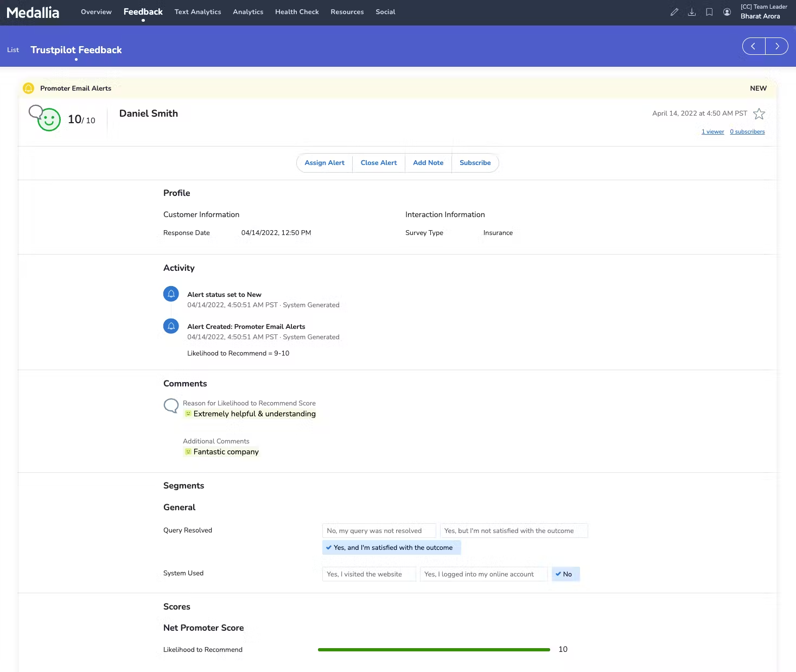Open the 1 viewer link

coord(712,132)
